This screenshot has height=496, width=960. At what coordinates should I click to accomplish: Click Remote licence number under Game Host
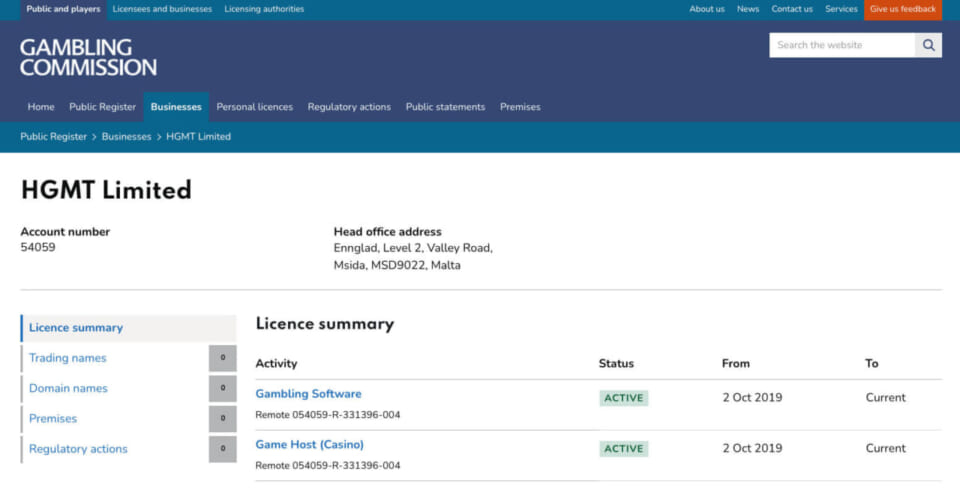pyautogui.click(x=328, y=465)
